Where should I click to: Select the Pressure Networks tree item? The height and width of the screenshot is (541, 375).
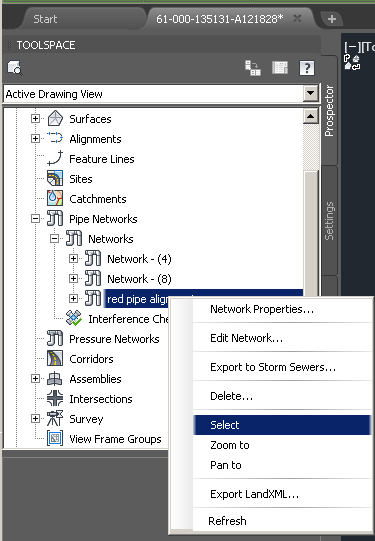tap(114, 339)
